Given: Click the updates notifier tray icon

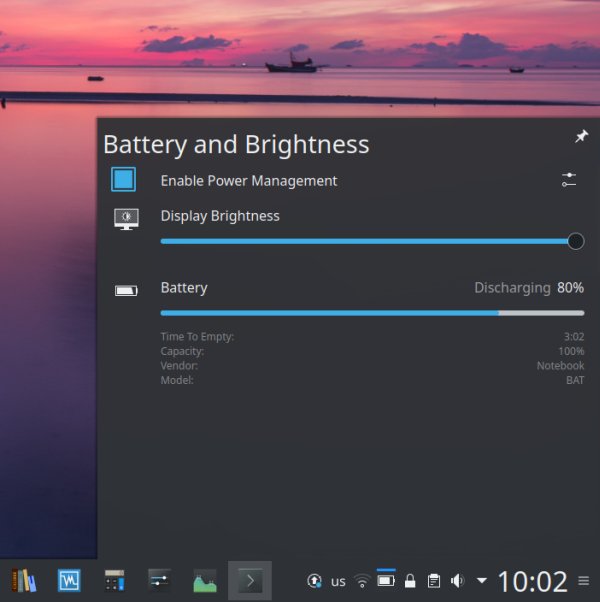Looking at the screenshot, I should pos(314,581).
